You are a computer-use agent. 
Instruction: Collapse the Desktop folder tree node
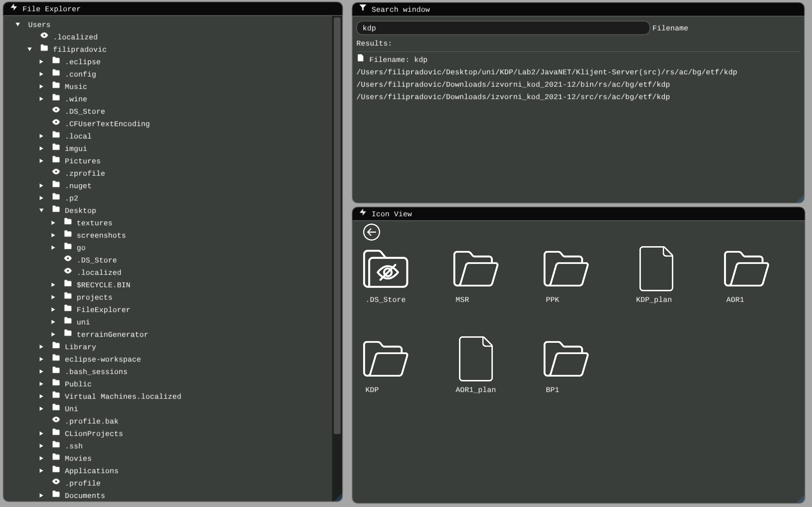[42, 211]
